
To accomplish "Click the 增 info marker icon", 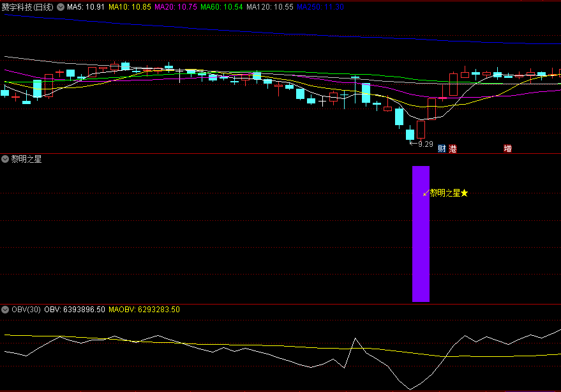I will [x=507, y=148].
